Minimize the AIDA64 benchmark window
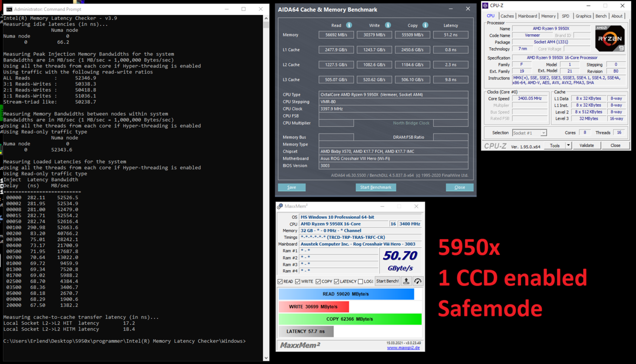 tap(451, 9)
